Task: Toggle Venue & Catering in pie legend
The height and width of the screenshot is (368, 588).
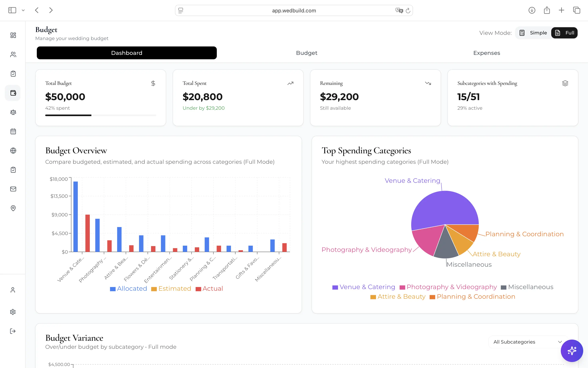Action: coord(364,287)
